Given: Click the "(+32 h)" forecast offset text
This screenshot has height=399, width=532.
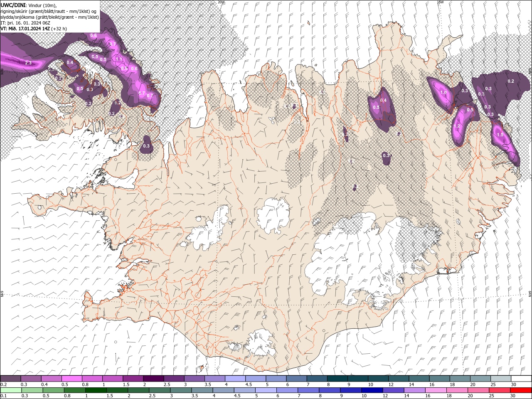Looking at the screenshot, I should pos(59,29).
